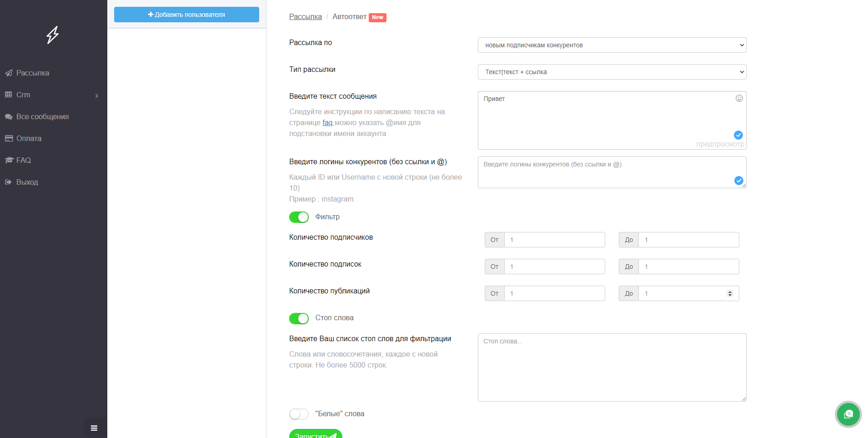Click the Crm table icon
Image resolution: width=868 pixels, height=438 pixels.
tap(9, 95)
